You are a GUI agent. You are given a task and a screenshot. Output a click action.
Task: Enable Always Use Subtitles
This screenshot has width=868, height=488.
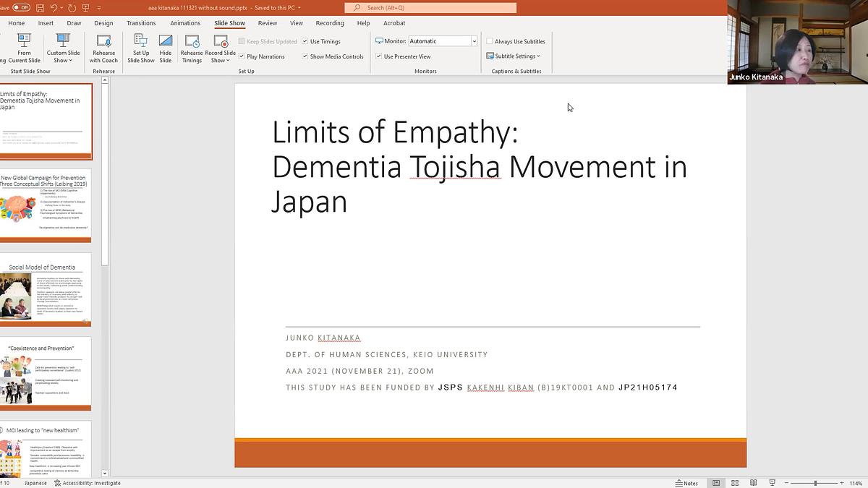click(490, 41)
